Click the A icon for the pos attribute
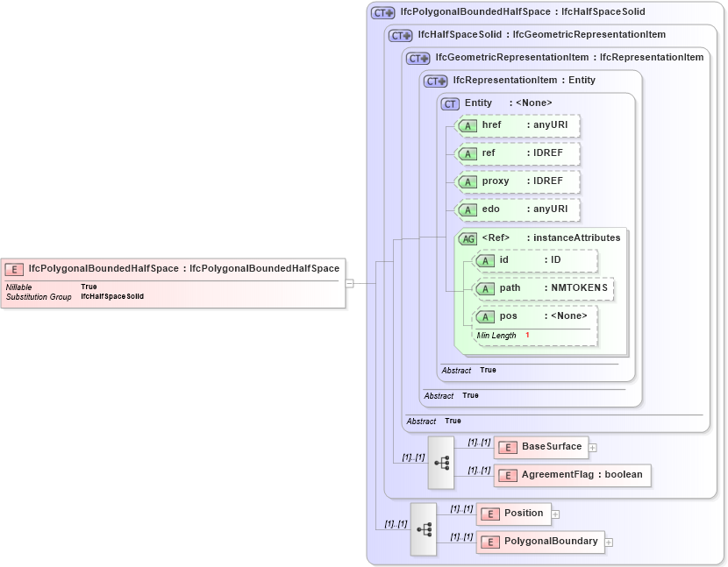The height and width of the screenshot is (567, 728). click(485, 316)
